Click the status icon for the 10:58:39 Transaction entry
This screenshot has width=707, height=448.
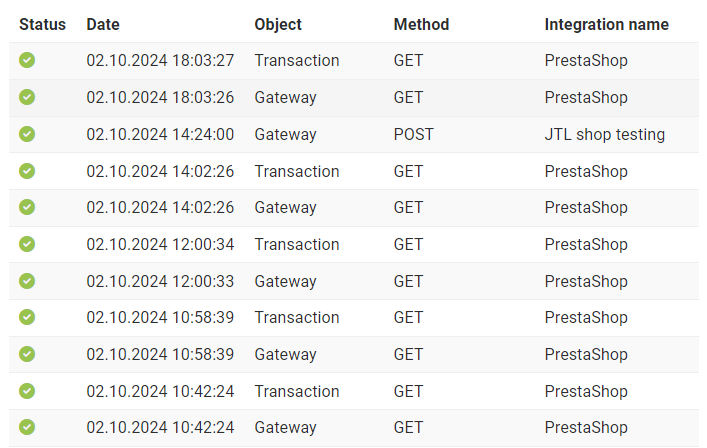(x=27, y=317)
